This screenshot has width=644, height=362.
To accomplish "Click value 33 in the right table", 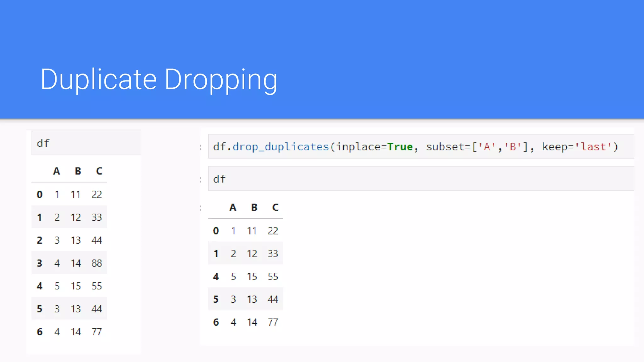I will tap(273, 254).
